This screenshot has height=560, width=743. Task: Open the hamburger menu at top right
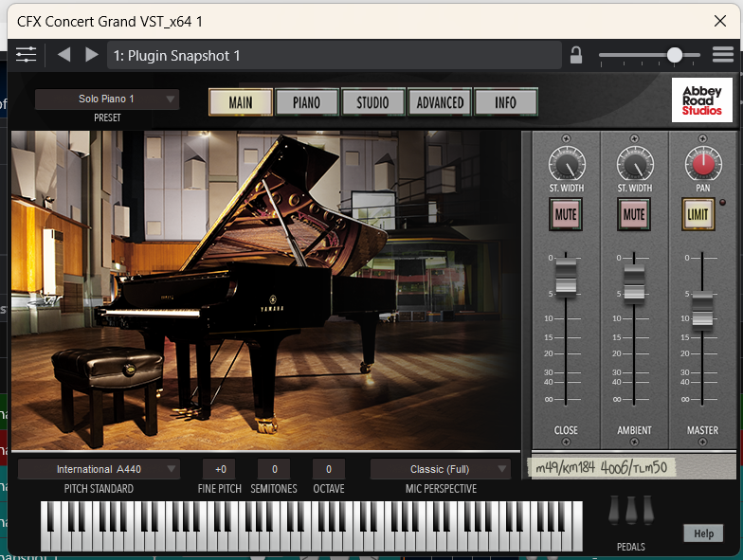(722, 55)
